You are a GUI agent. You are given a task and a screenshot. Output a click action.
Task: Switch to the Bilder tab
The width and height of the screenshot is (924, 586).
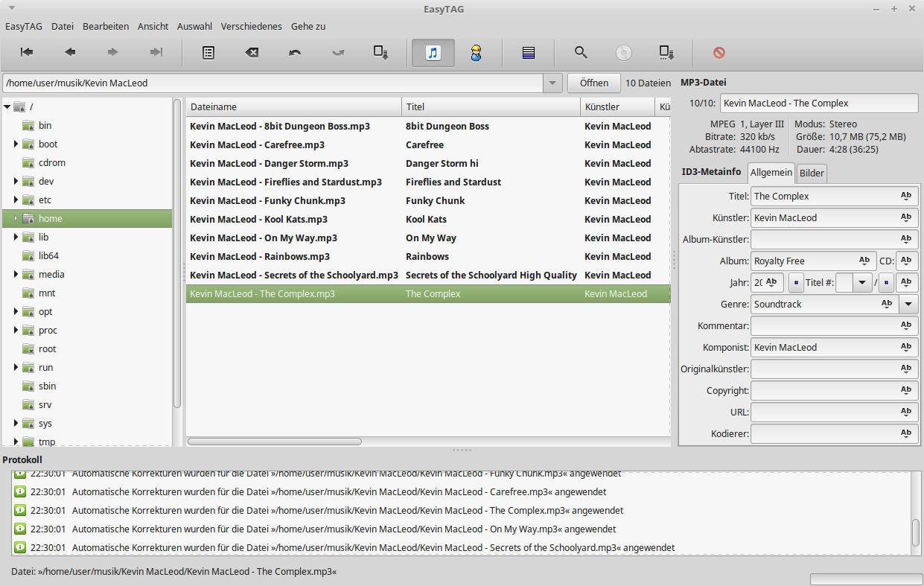[x=812, y=173]
